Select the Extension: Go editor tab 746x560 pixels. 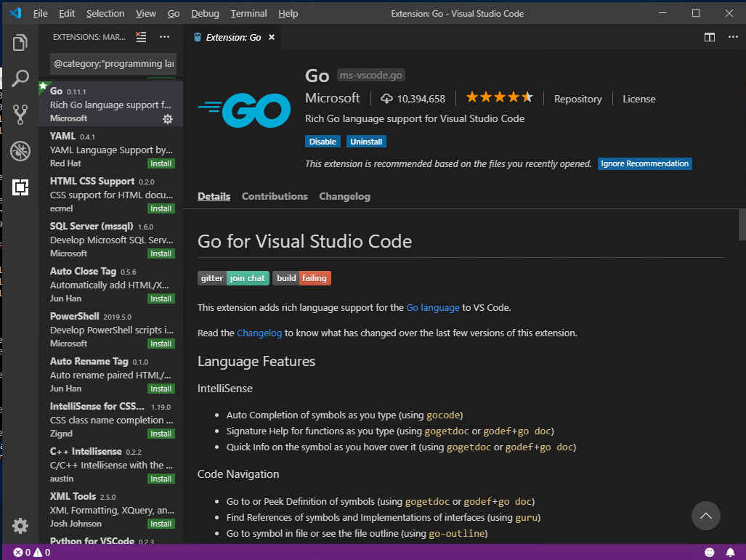[233, 37]
